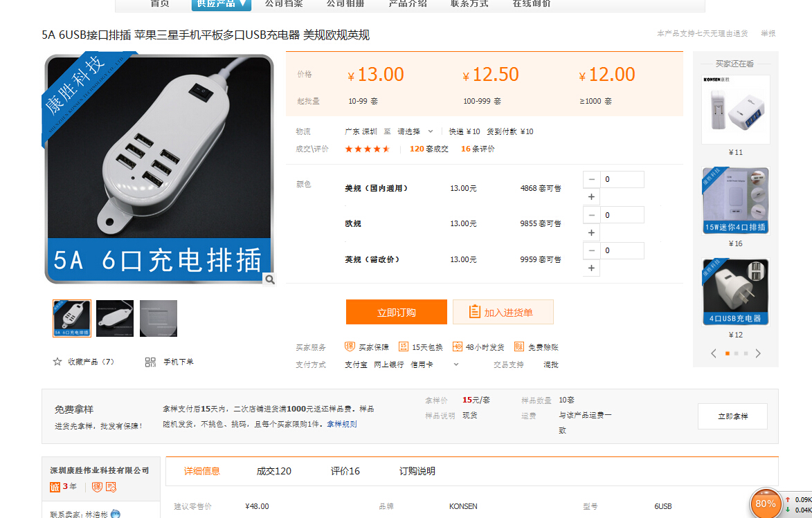Click the 15-day exchange icon
The image size is (812, 518).
pos(404,346)
